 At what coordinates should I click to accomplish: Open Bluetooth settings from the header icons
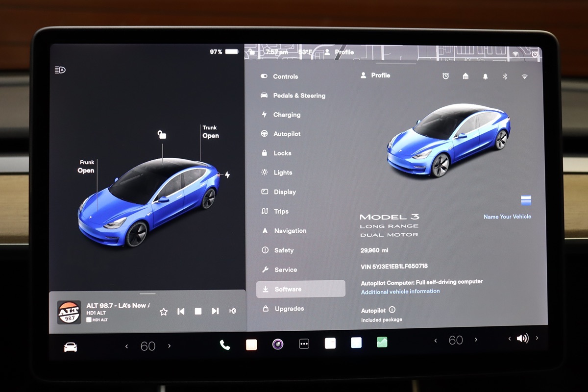(505, 76)
